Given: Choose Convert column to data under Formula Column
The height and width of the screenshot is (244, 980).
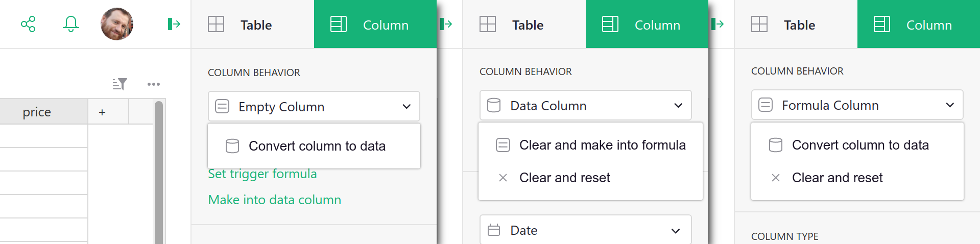Looking at the screenshot, I should coord(860,145).
